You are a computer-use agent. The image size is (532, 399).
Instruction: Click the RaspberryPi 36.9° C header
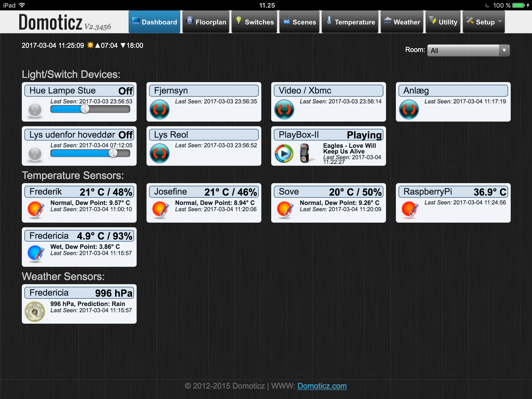point(453,192)
